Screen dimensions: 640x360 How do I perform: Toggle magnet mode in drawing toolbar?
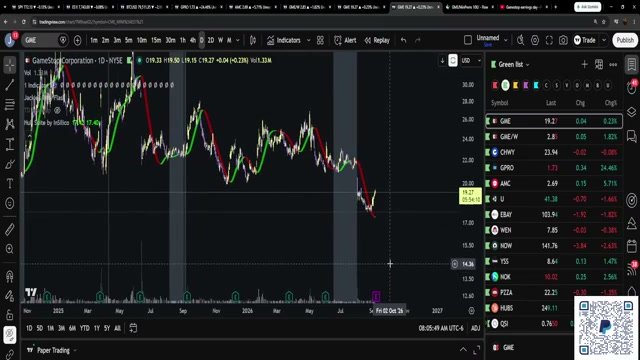point(10,276)
